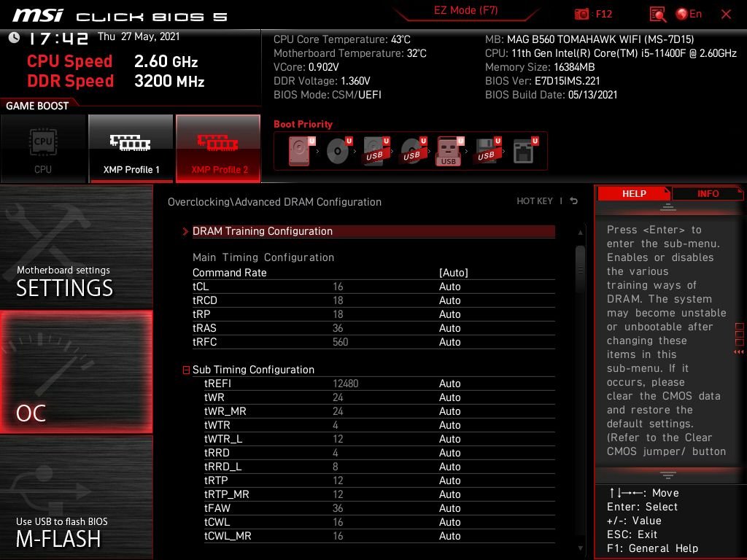Click the F12 screenshot camera icon
The height and width of the screenshot is (560, 747).
point(581,15)
